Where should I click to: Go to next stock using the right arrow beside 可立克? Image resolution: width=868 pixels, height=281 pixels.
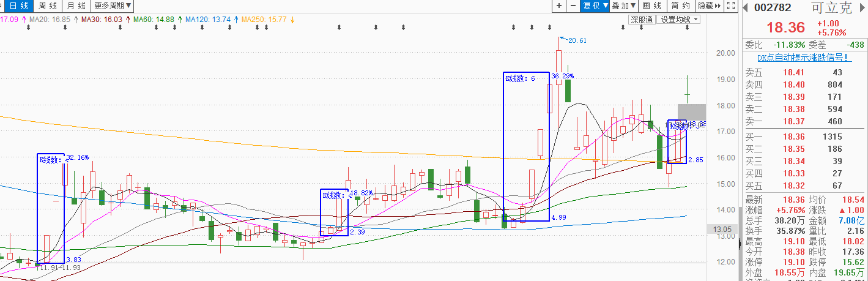(863, 7)
